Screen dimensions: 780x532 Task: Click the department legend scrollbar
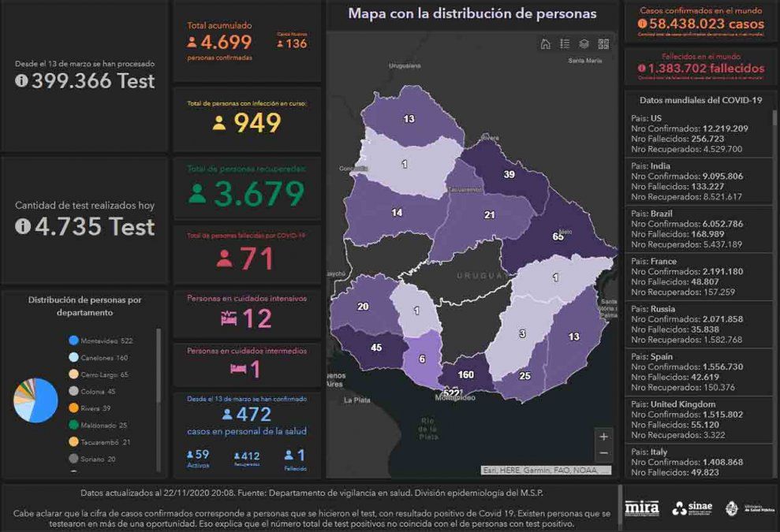coord(160,378)
